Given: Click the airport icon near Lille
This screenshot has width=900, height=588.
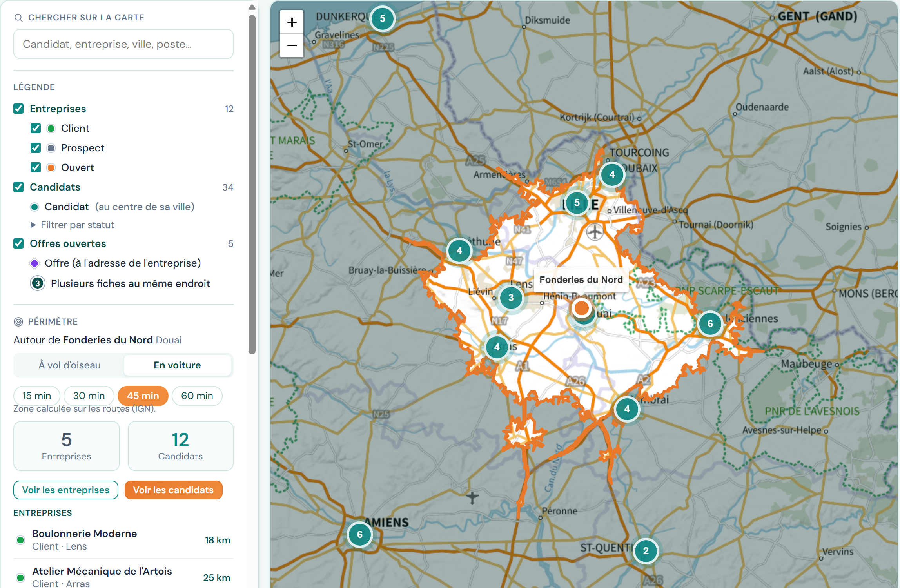Looking at the screenshot, I should 595,232.
